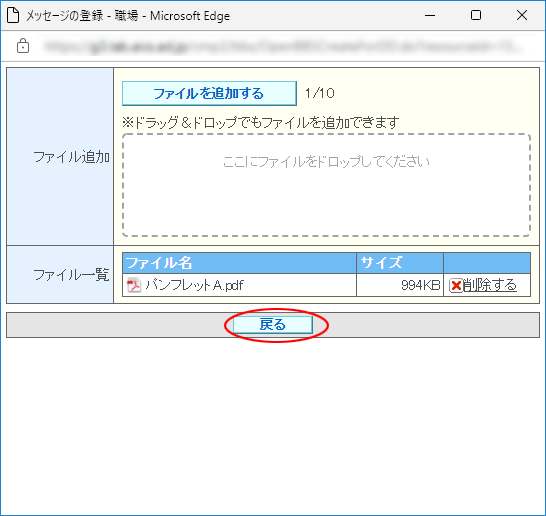Click the ドラッグ＆ドロップ hint text line

tap(261, 123)
